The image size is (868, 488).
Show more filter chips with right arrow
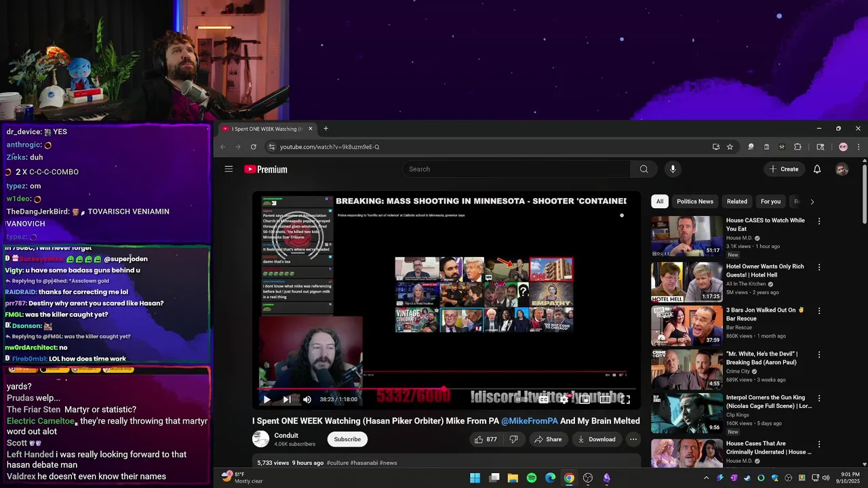(x=812, y=201)
